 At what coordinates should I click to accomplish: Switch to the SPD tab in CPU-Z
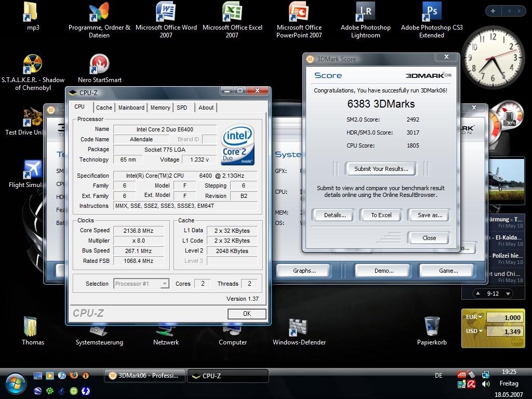(x=182, y=108)
